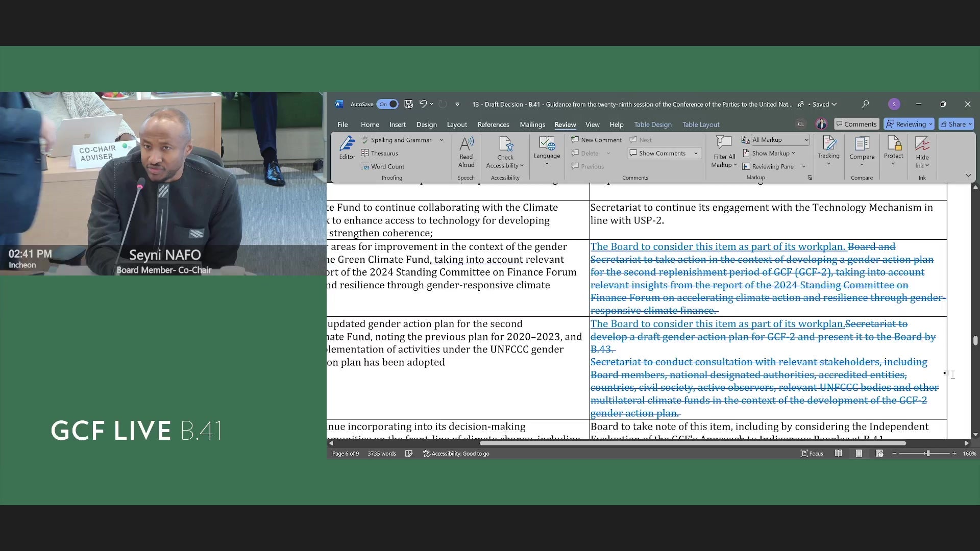
Task: Click the zoom out minus button
Action: click(x=894, y=454)
